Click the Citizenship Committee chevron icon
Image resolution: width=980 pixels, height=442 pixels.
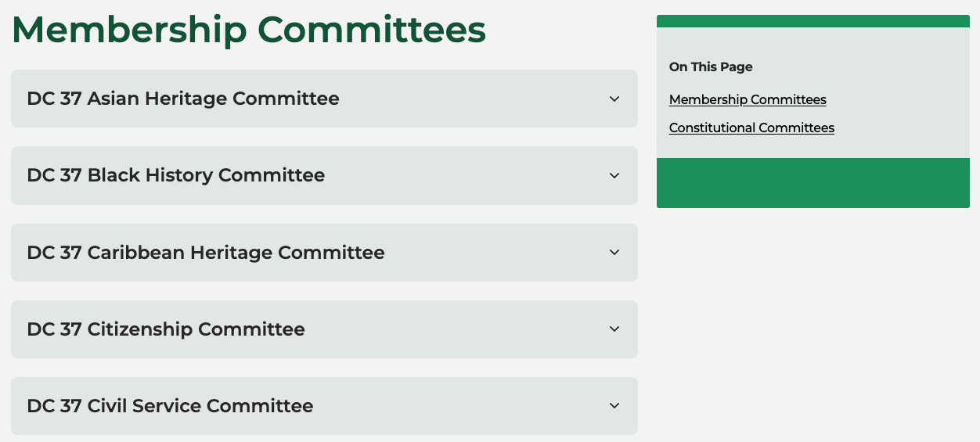click(x=614, y=329)
